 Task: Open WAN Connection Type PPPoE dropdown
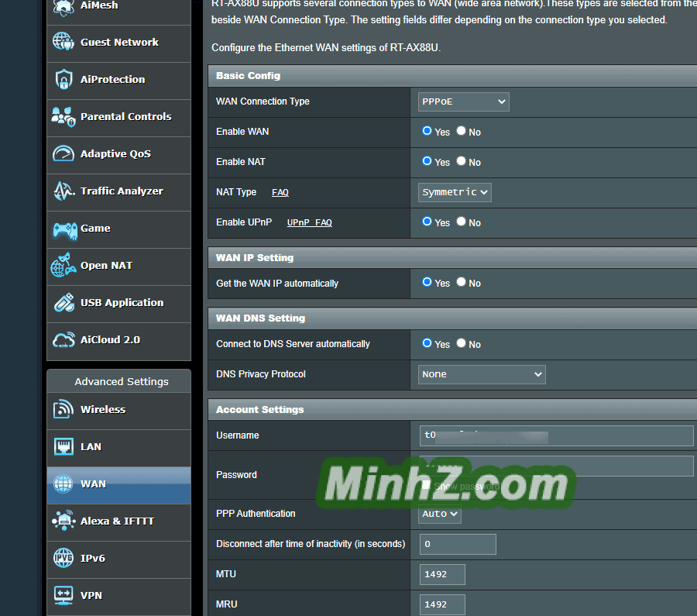[x=464, y=102]
